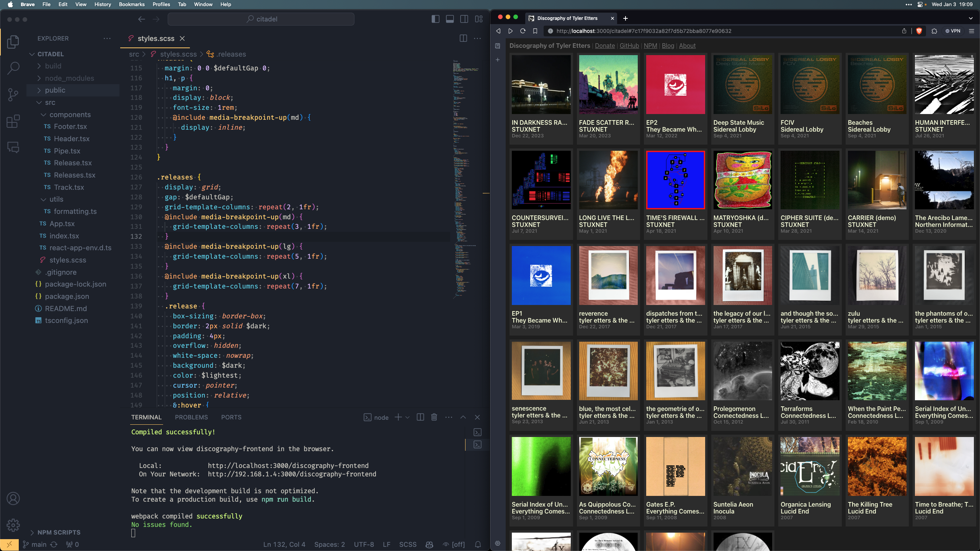Toggle the [off] indicator in the status bar
This screenshot has width=980, height=551.
point(454,544)
